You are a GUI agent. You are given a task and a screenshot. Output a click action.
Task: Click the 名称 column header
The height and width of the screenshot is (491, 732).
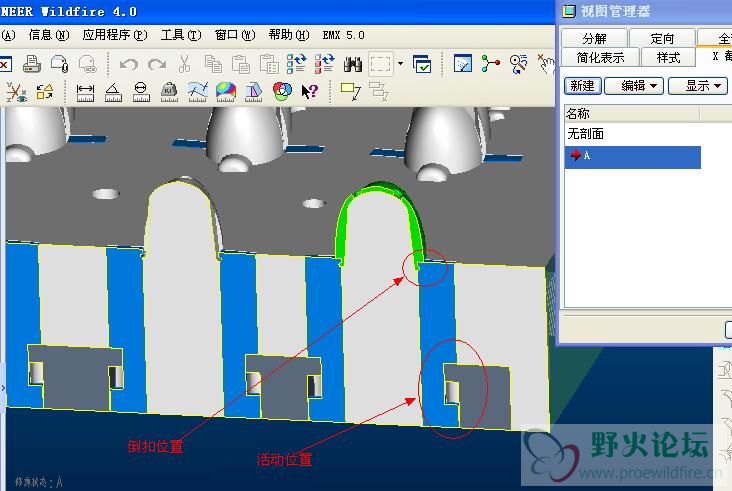[x=632, y=113]
